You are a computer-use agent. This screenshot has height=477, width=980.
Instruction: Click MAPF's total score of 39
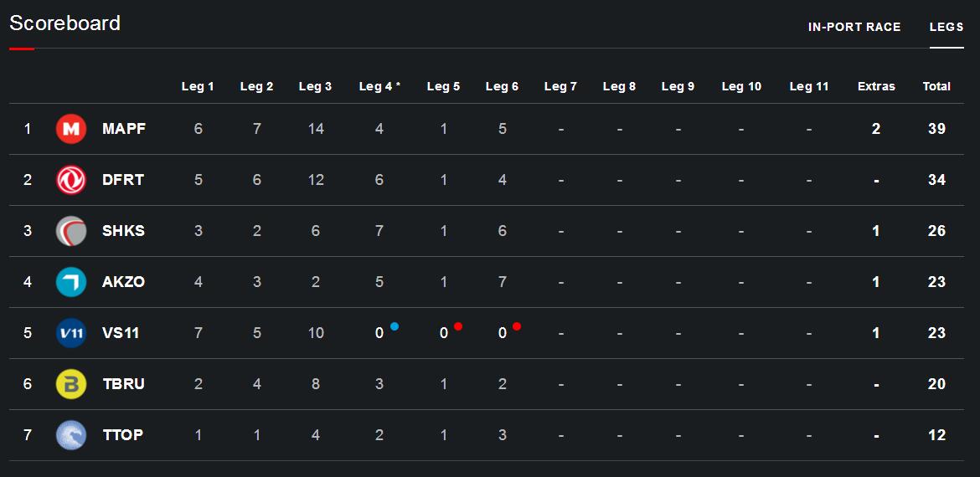[x=936, y=129]
